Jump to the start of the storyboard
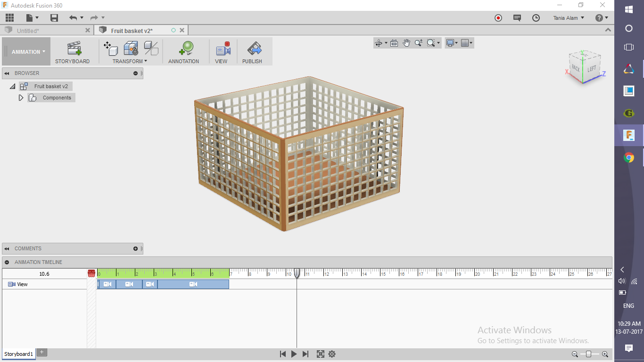Screen dimensions: 644x362 [283, 354]
